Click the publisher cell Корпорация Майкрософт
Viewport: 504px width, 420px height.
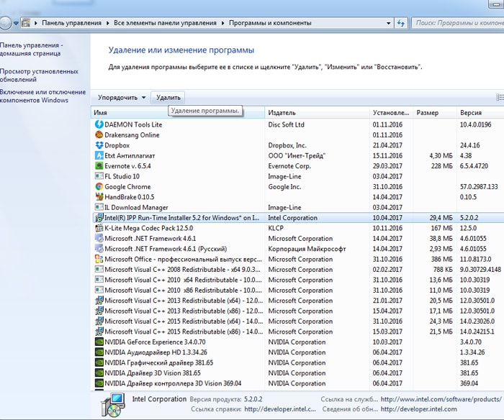click(x=307, y=249)
